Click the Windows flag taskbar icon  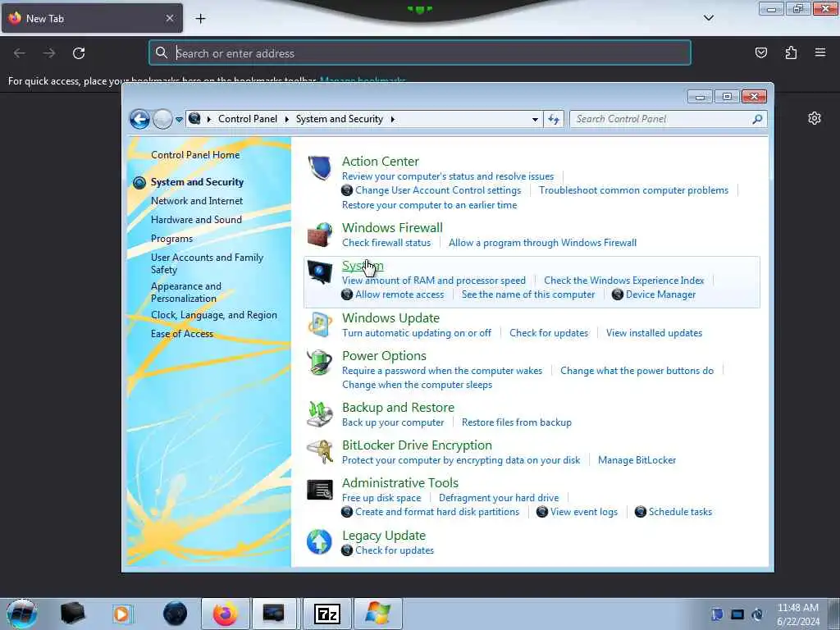point(377,614)
